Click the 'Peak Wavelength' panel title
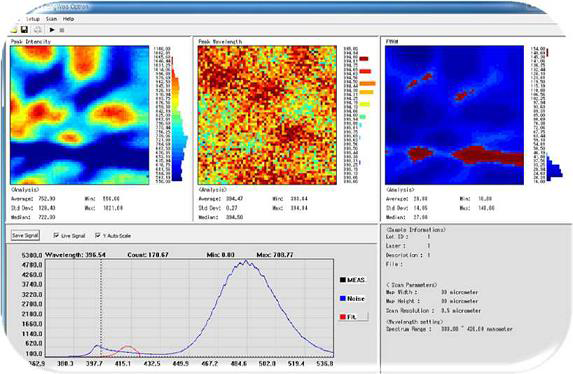The height and width of the screenshot is (374, 573). coord(220,41)
